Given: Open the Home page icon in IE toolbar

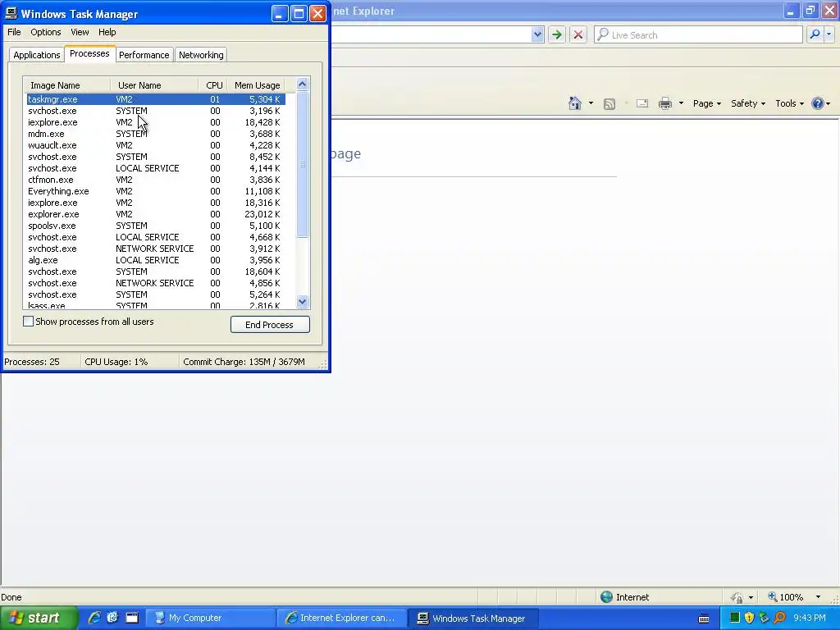Looking at the screenshot, I should (575, 103).
